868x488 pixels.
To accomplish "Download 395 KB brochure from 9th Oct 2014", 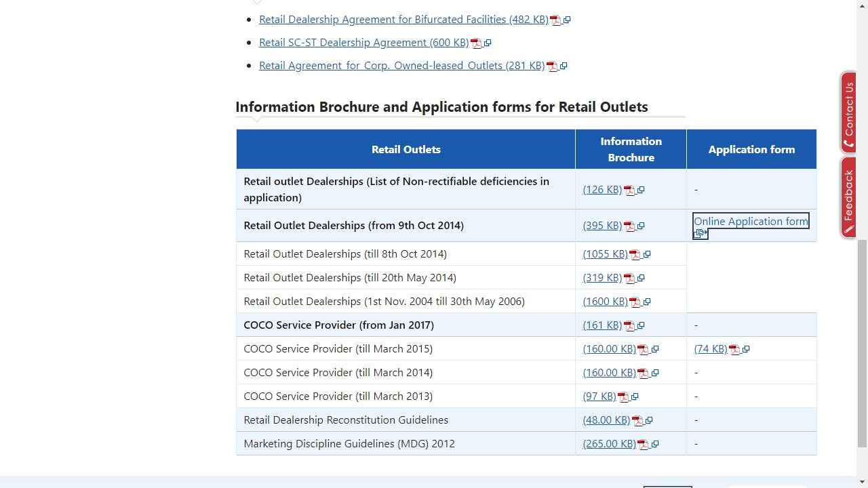I will 602,226.
